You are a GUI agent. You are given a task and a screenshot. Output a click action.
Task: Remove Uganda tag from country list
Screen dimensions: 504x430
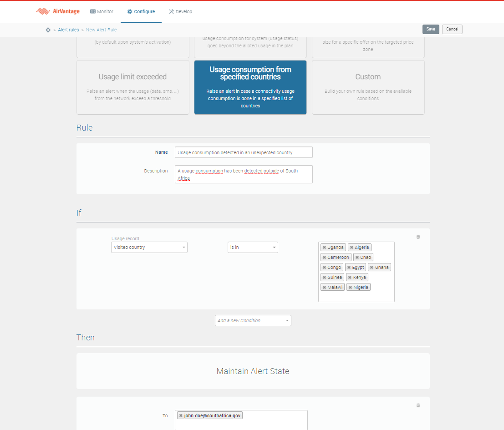(x=324, y=248)
